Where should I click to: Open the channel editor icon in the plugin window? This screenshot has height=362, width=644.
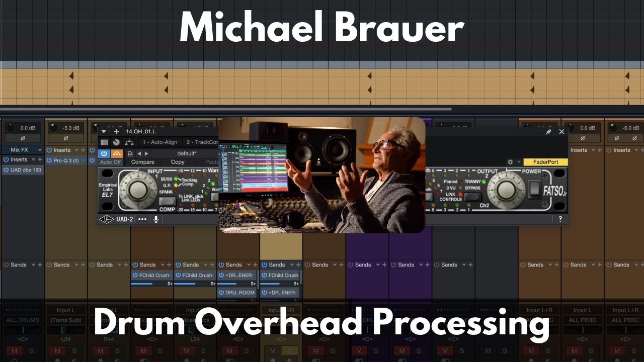pyautogui.click(x=104, y=142)
